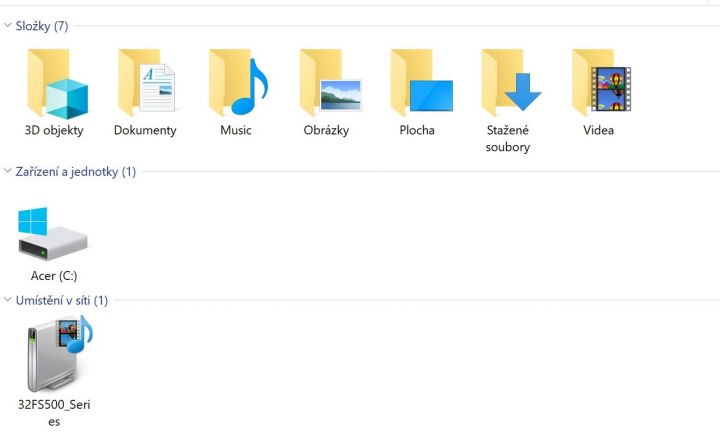Click the Videa label text

coord(598,130)
